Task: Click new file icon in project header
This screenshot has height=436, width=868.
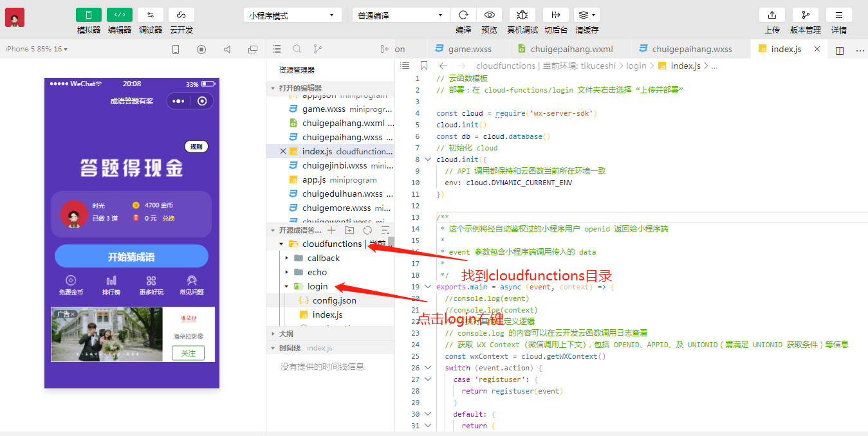Action: click(x=331, y=230)
